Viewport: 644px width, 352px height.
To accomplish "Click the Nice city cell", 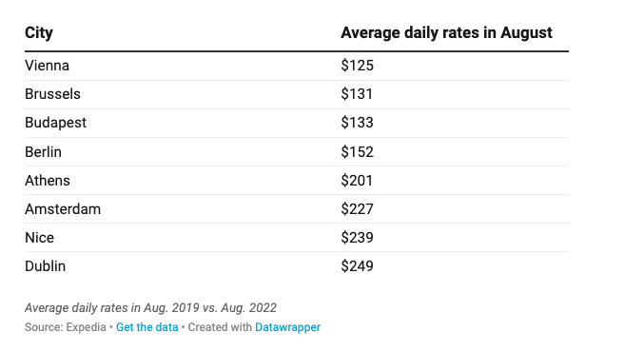I will 39,238.
